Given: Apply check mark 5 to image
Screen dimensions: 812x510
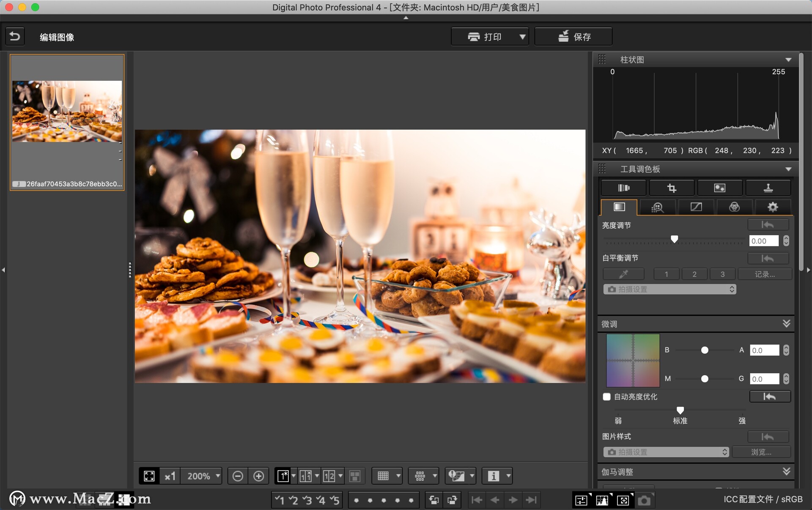Looking at the screenshot, I should click(x=335, y=500).
